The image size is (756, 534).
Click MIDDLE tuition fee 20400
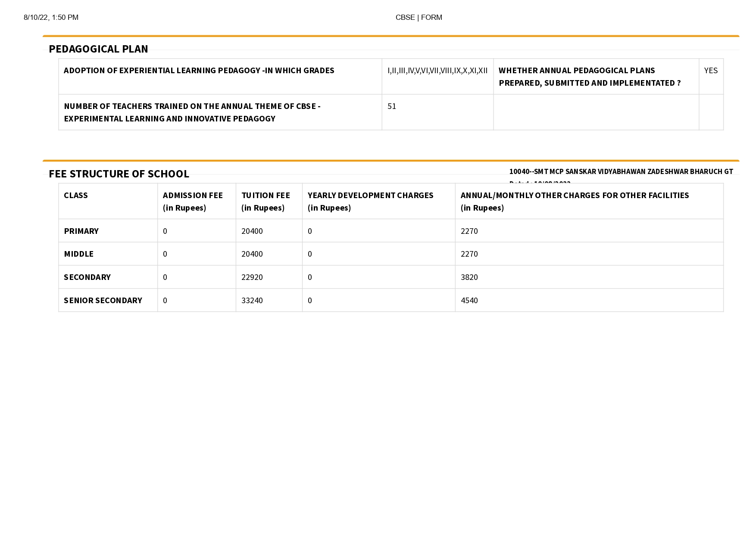[252, 254]
